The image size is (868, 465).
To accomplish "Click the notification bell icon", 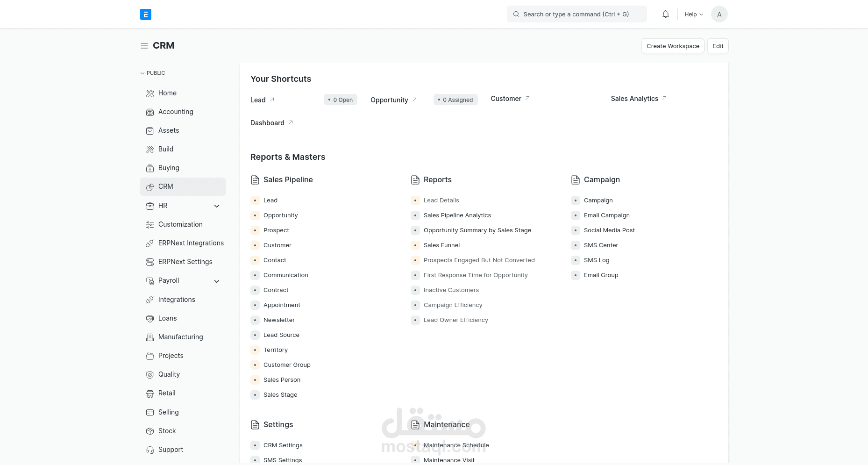I will pyautogui.click(x=665, y=14).
